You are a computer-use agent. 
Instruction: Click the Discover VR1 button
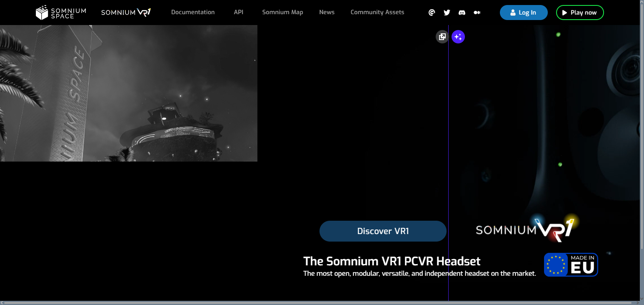coord(383,231)
